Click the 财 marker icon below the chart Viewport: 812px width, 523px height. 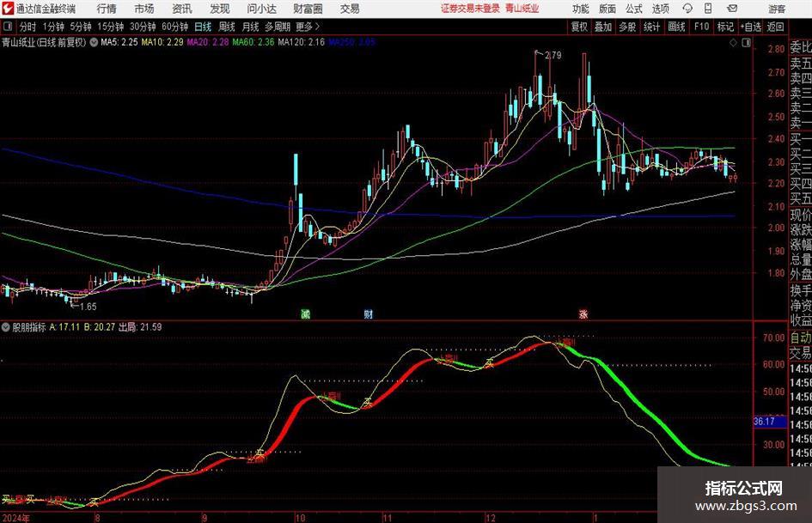click(x=369, y=313)
